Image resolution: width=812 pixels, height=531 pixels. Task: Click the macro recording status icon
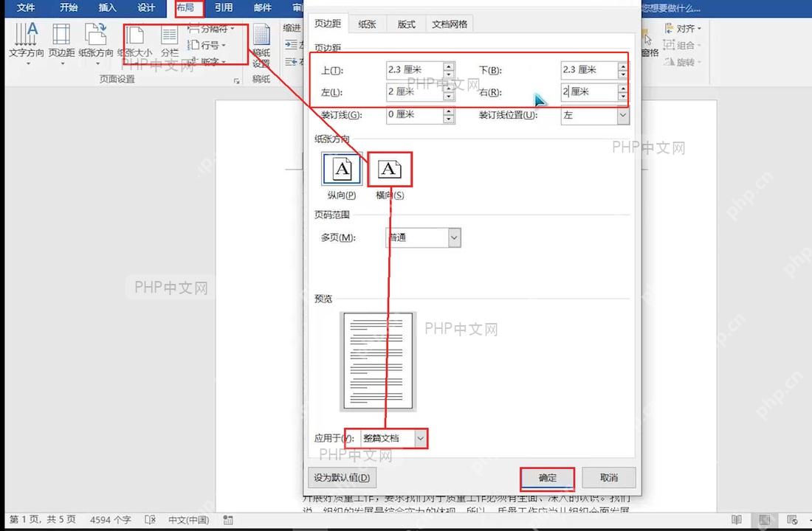click(x=228, y=520)
